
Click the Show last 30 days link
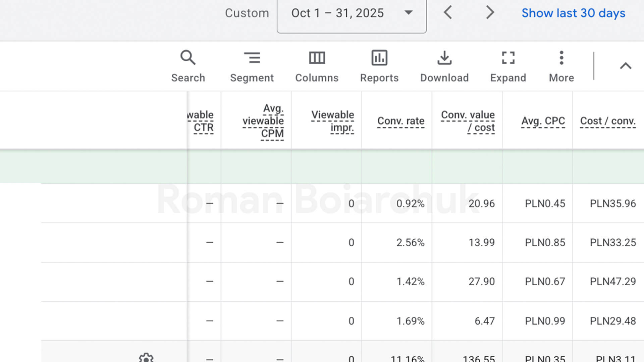coord(573,13)
